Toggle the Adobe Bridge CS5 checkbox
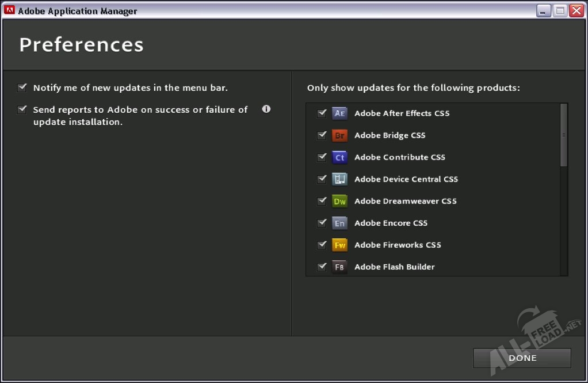Screen dimensions: 588x383 point(322,135)
